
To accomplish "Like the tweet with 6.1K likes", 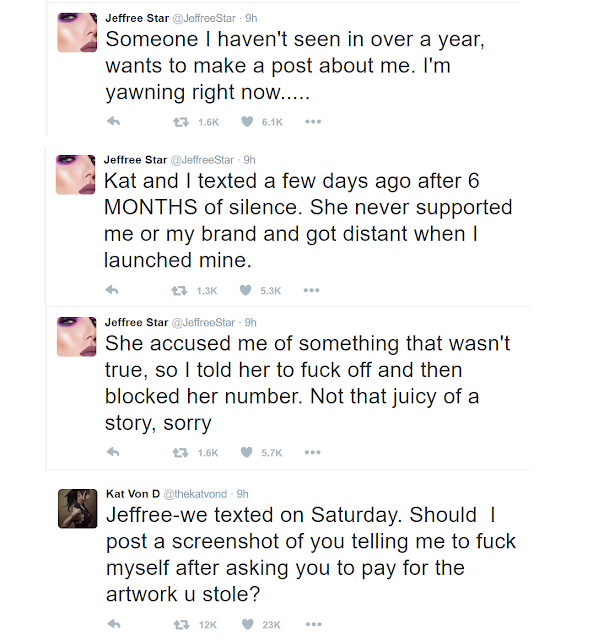I will (247, 122).
